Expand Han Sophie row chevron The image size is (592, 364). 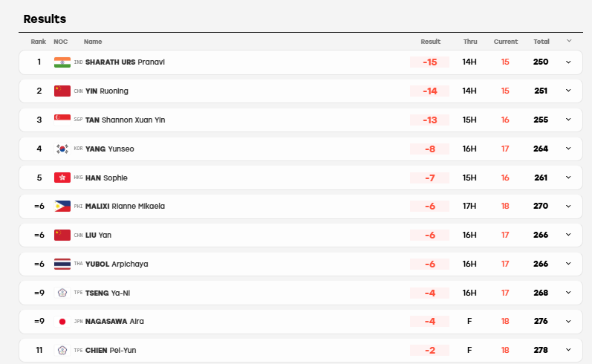click(x=568, y=178)
